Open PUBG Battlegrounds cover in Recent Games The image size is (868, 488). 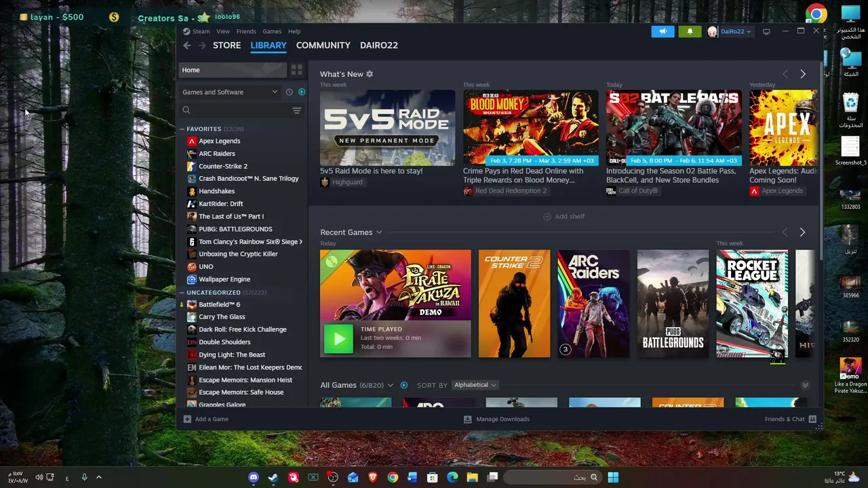(x=673, y=304)
